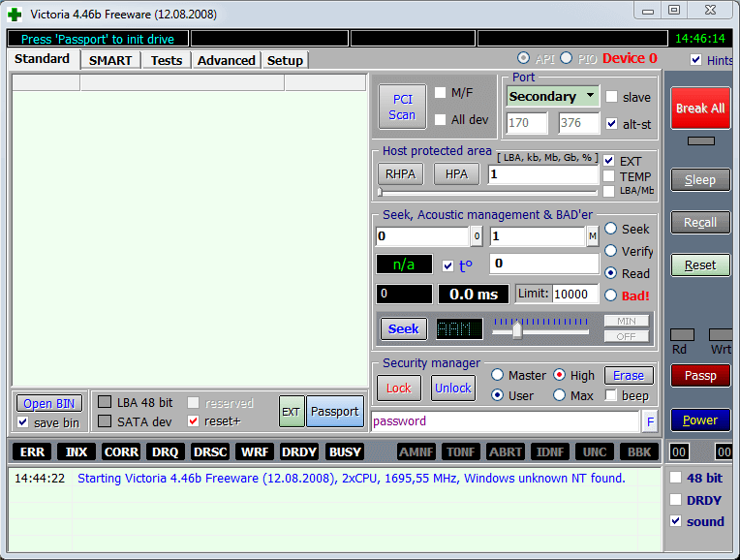Viewport: 740px width, 560px height.
Task: Click the blue Power button
Action: (x=700, y=420)
